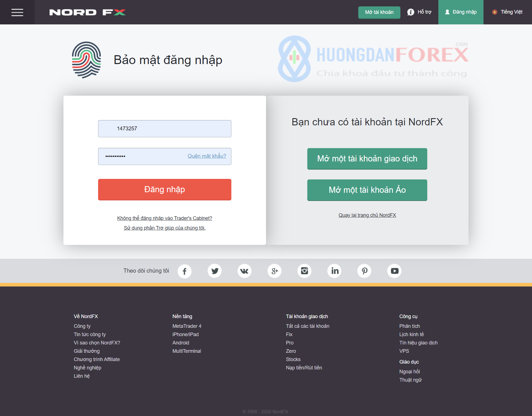Open the Hỗ trợ support menu
This screenshot has height=416, width=532.
click(x=419, y=12)
